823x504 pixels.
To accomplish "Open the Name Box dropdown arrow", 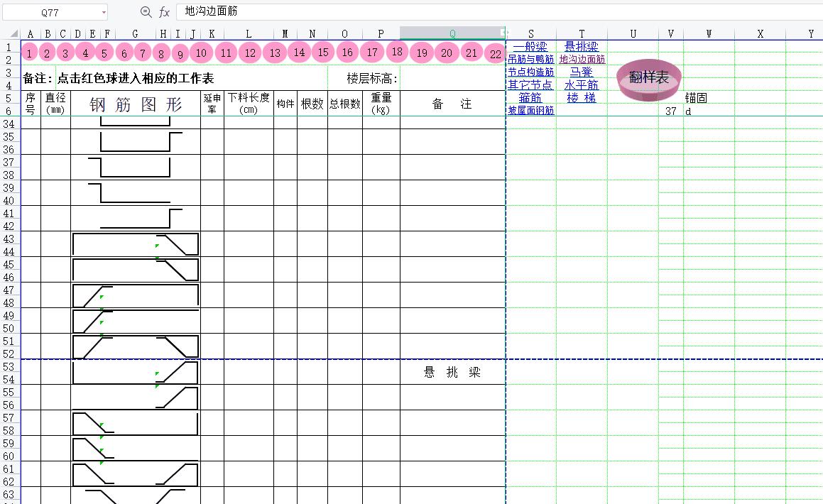I will click(104, 13).
